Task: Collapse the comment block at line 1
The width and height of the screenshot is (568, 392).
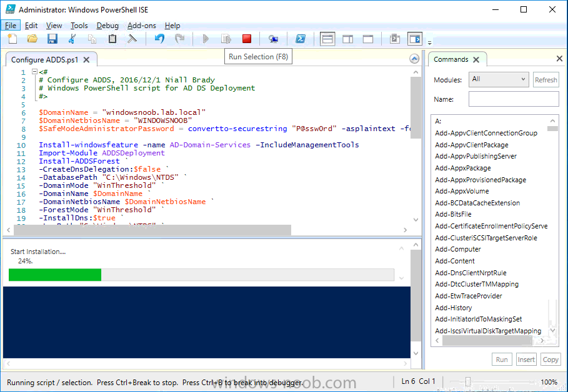Action: point(35,72)
